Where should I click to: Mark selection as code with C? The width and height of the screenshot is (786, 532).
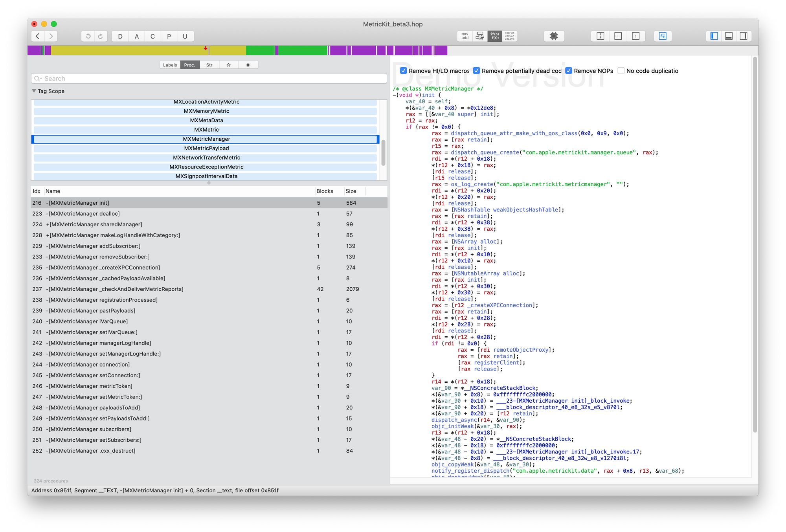point(152,36)
